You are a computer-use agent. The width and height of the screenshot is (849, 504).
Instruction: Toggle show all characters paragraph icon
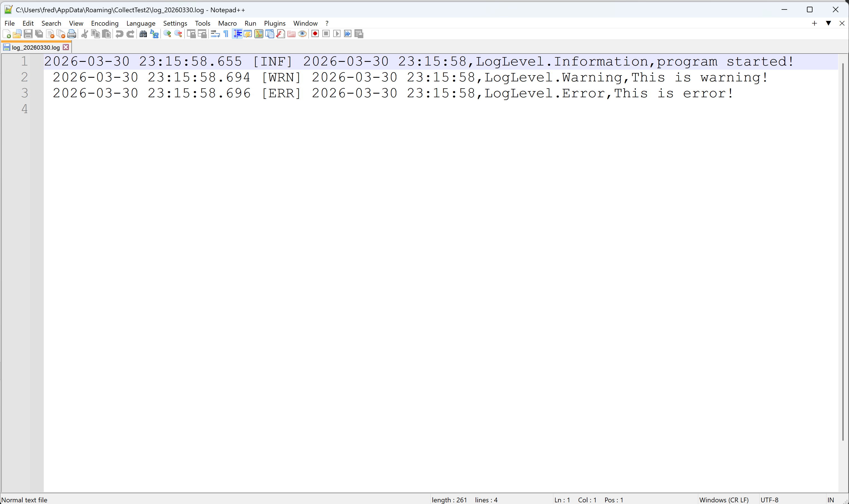[226, 34]
